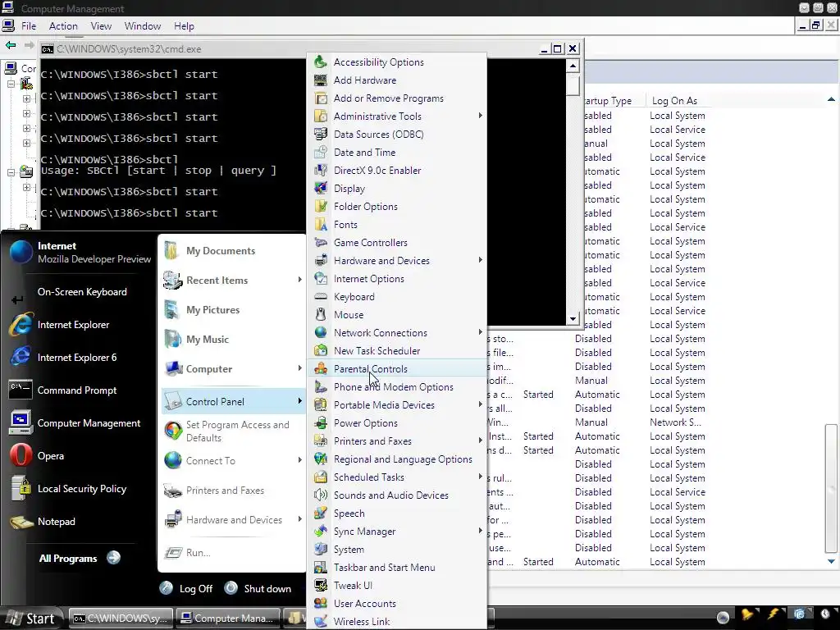Select Regional and Language Options entry
This screenshot has height=630, width=840.
click(397, 459)
